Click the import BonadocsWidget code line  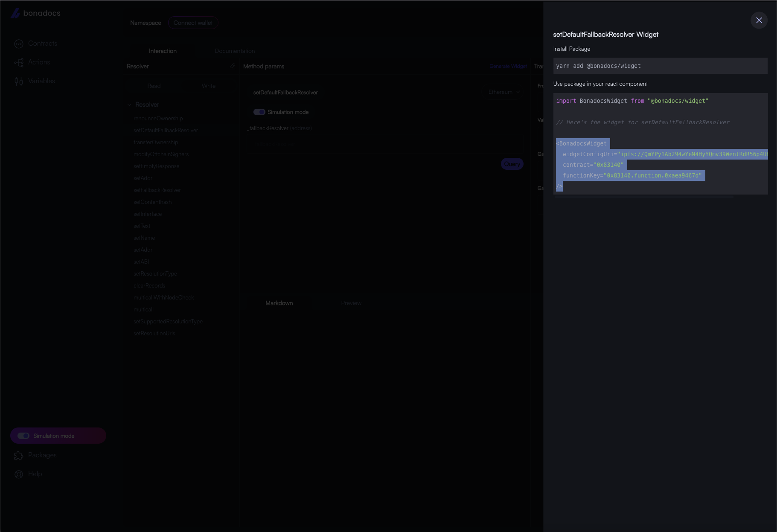632,101
